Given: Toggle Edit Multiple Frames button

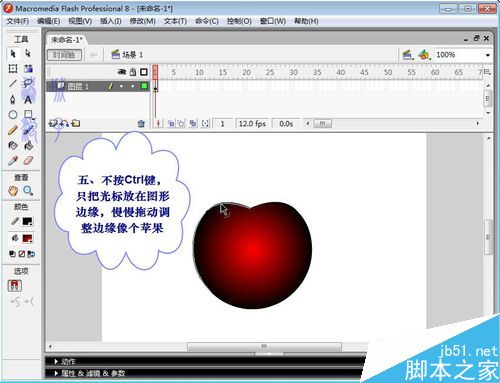Looking at the screenshot, I should [x=193, y=124].
